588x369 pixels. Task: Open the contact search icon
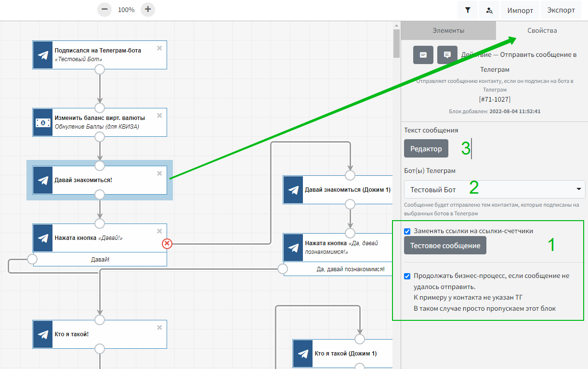pos(489,10)
